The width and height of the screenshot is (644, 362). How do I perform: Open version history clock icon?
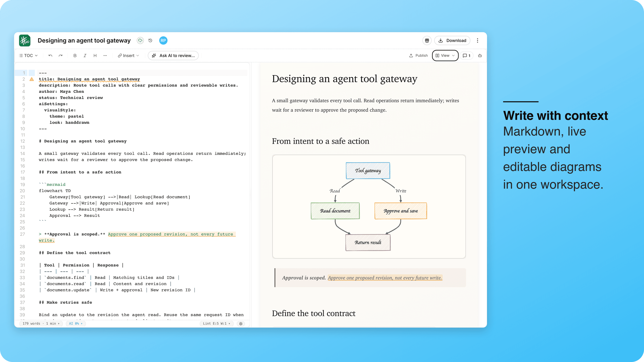point(150,40)
